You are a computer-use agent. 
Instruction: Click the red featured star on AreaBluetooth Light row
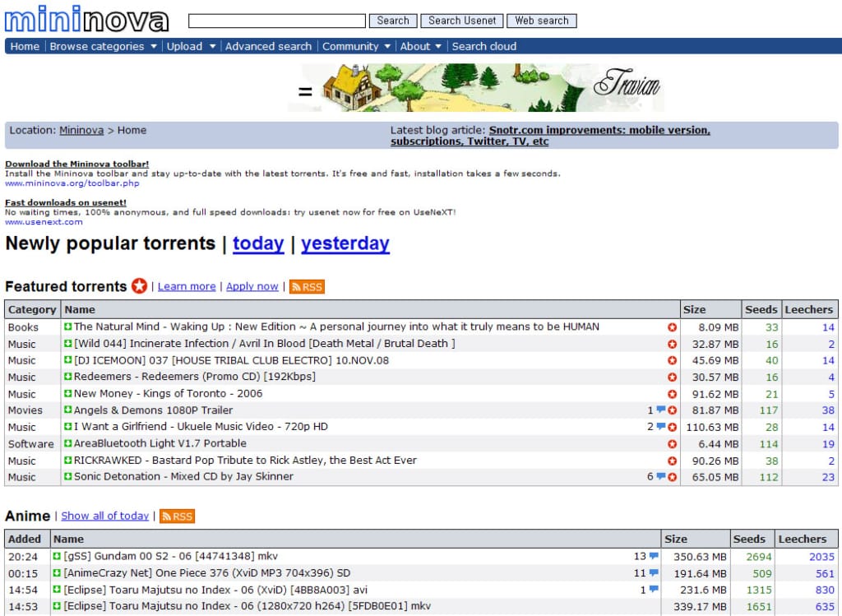(672, 444)
